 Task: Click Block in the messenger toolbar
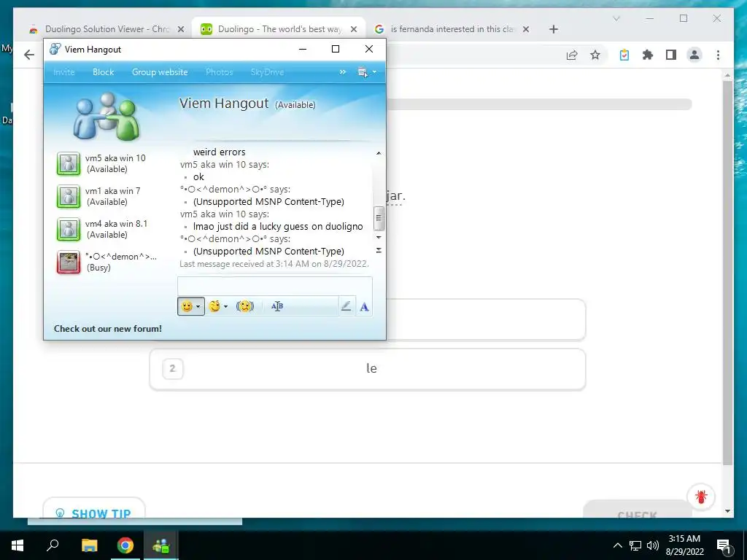click(104, 72)
